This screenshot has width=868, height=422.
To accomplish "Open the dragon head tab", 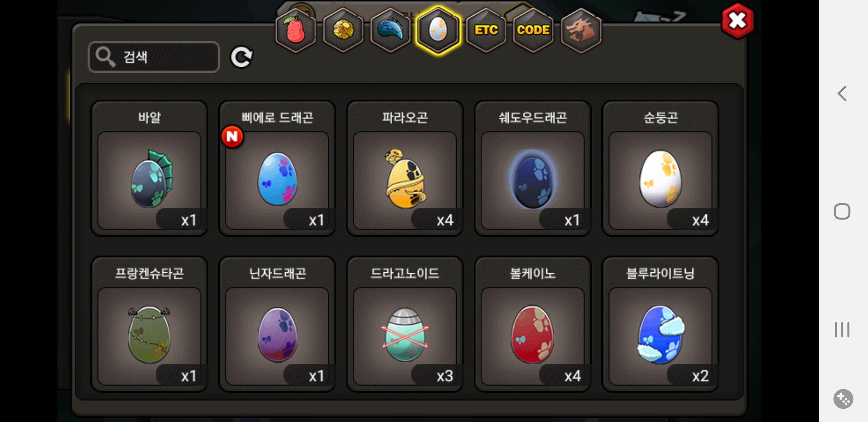I will click(x=581, y=30).
